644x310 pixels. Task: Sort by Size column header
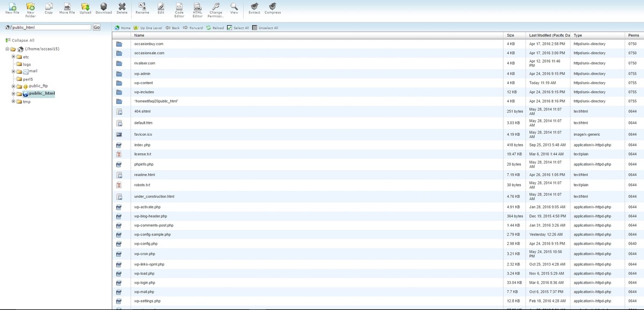[x=510, y=35]
